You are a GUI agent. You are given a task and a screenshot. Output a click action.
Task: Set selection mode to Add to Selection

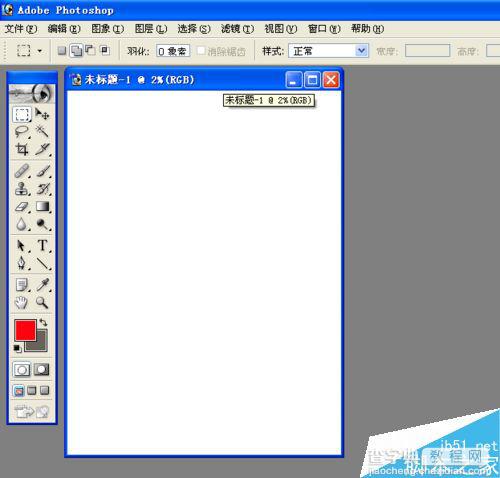pyautogui.click(x=76, y=51)
